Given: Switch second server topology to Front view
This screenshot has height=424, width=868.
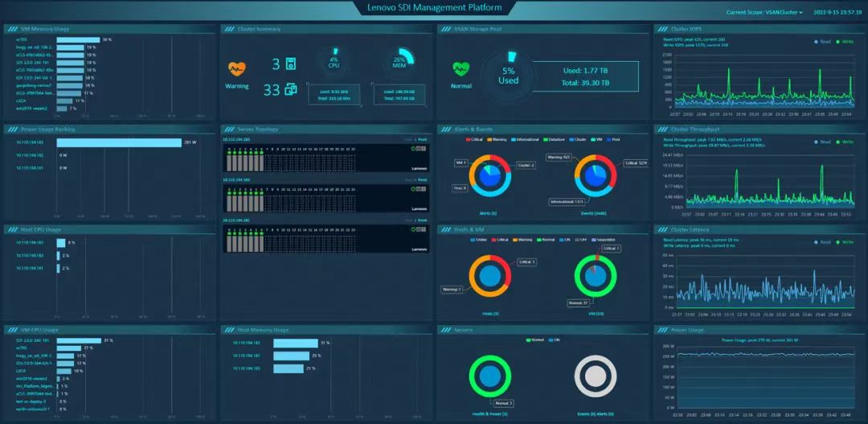Looking at the screenshot, I should coord(423,179).
